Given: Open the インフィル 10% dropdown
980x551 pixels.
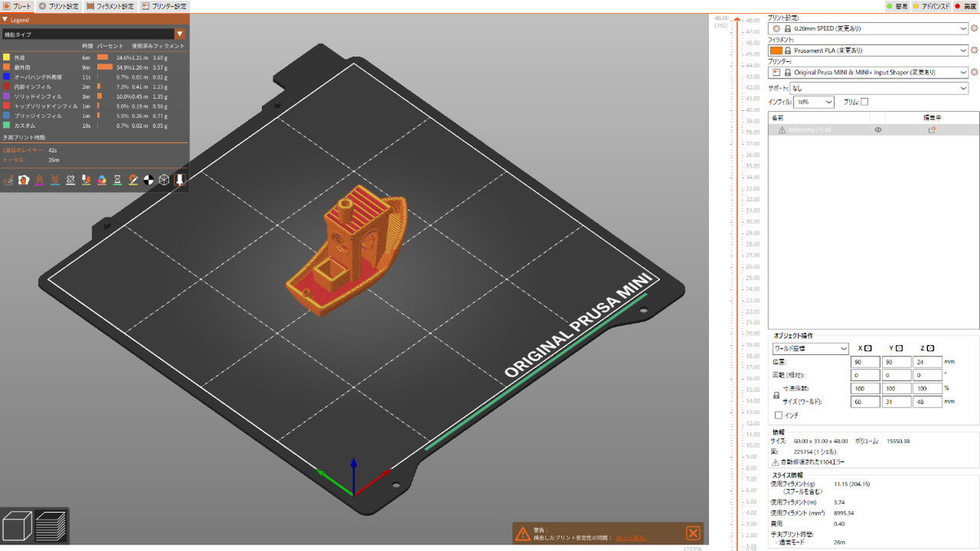Looking at the screenshot, I should coord(813,102).
